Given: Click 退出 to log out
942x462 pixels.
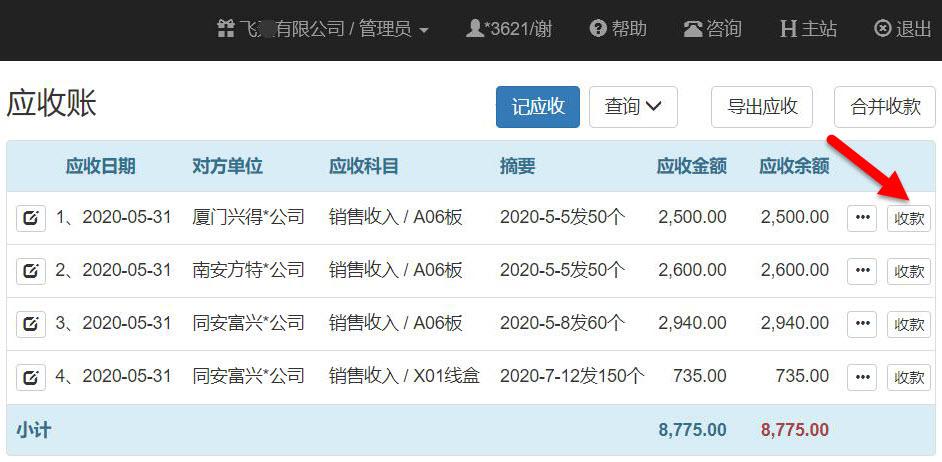Looking at the screenshot, I should [902, 29].
